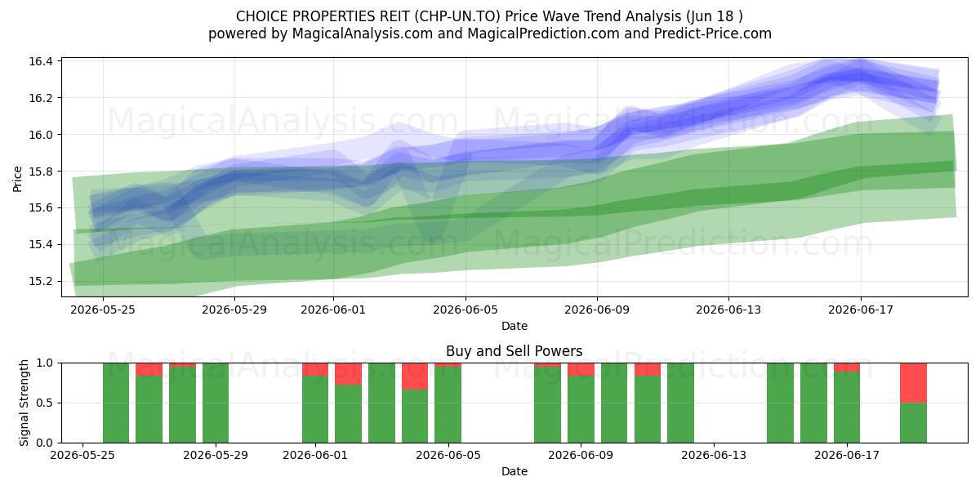Select the 16.2 price tick label
Viewport: 980px width, 490px height.
pos(42,98)
